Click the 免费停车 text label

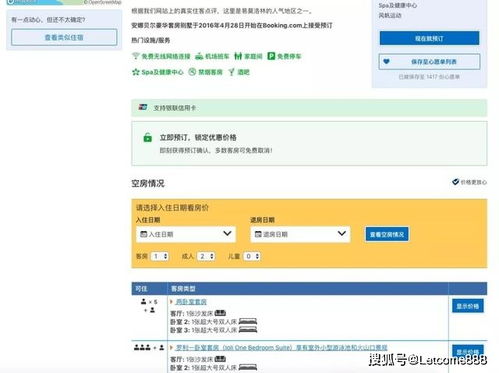tap(289, 56)
